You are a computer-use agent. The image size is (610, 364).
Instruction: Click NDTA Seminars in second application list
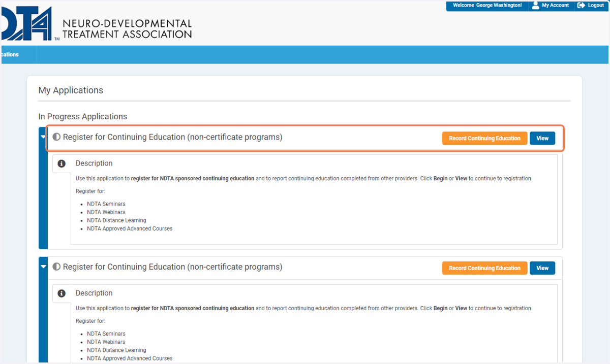pos(106,334)
